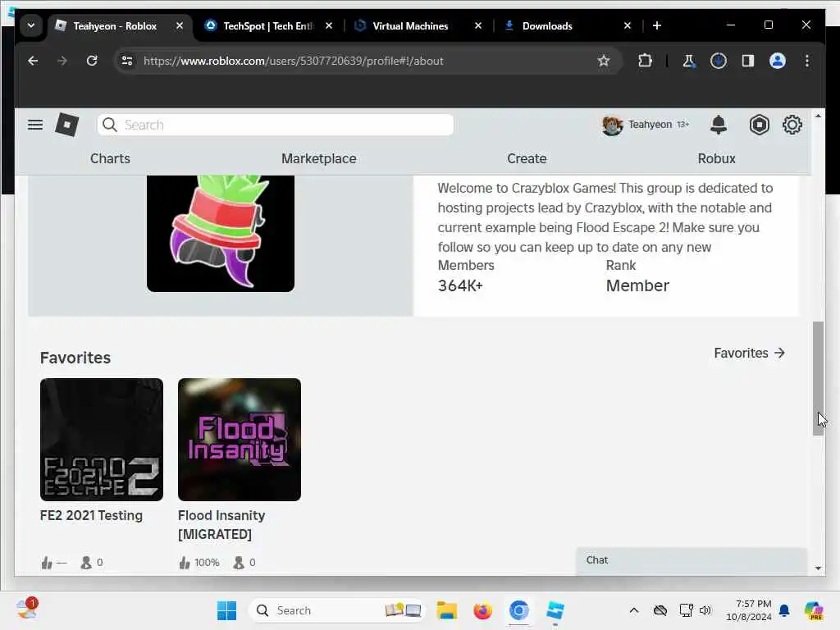Switch to the TechSpot tab
The image size is (840, 630).
tap(267, 25)
